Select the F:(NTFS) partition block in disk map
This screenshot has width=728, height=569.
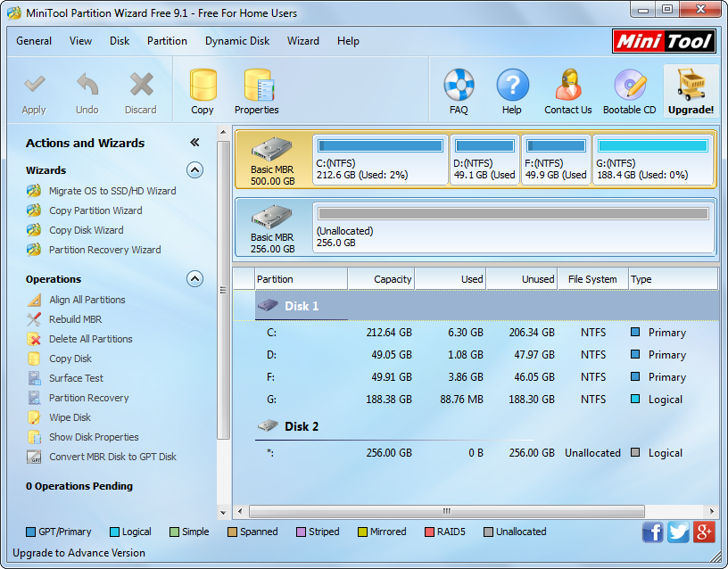click(x=556, y=161)
